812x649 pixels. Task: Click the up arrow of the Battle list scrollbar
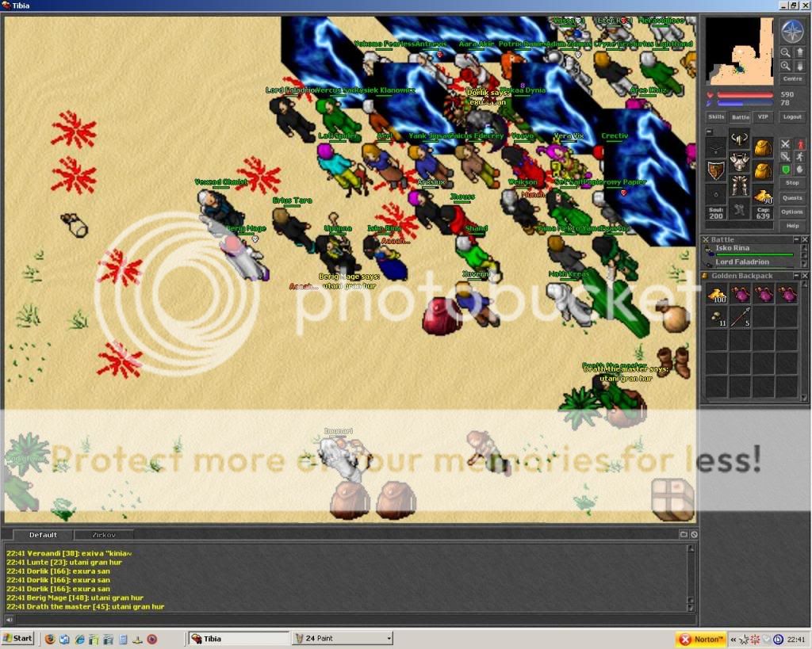click(x=804, y=248)
